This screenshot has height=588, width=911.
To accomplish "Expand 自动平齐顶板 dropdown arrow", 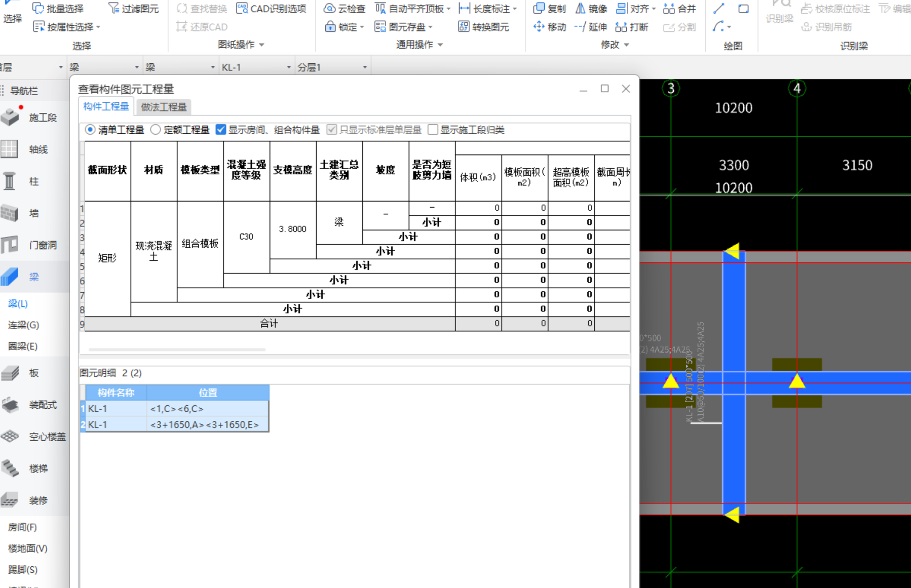I will [x=448, y=9].
